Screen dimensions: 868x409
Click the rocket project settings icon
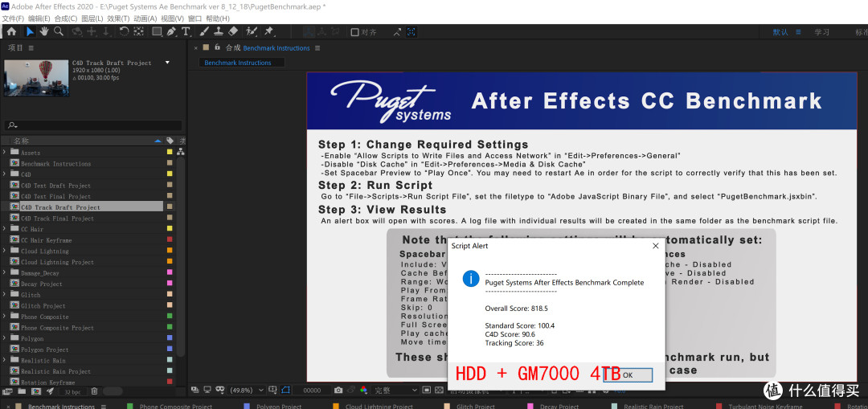point(51,391)
